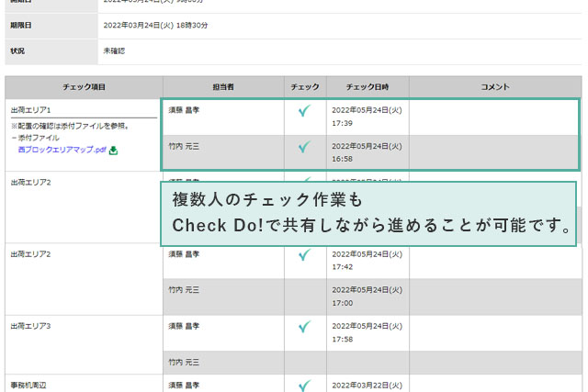Click the 16:58 check date cell
Viewport: 588px width, 392px height.
(x=367, y=152)
